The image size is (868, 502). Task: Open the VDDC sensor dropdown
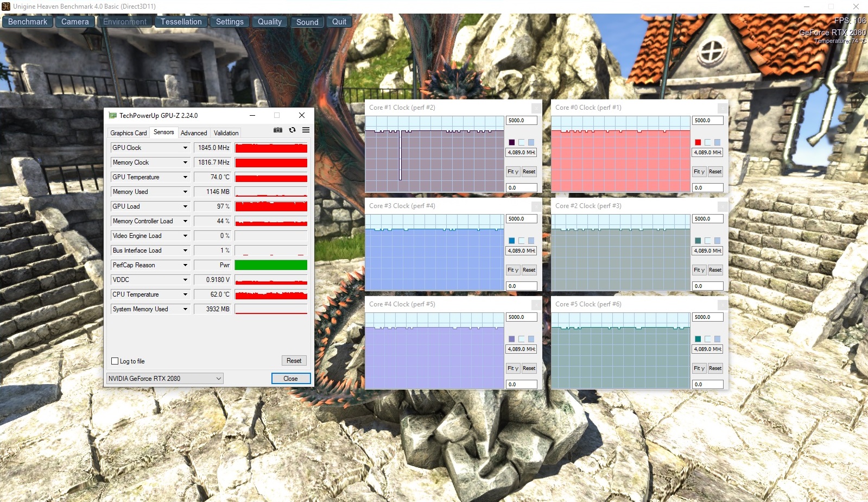(x=185, y=280)
